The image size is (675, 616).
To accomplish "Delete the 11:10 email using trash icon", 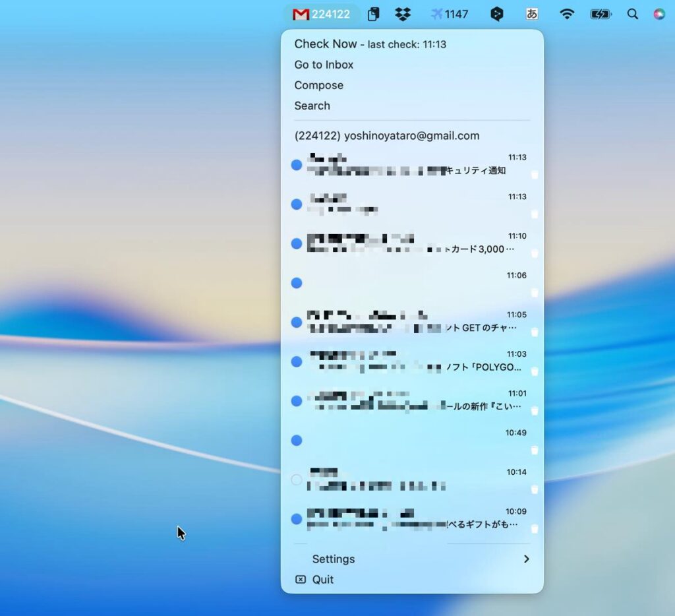I will tap(535, 253).
